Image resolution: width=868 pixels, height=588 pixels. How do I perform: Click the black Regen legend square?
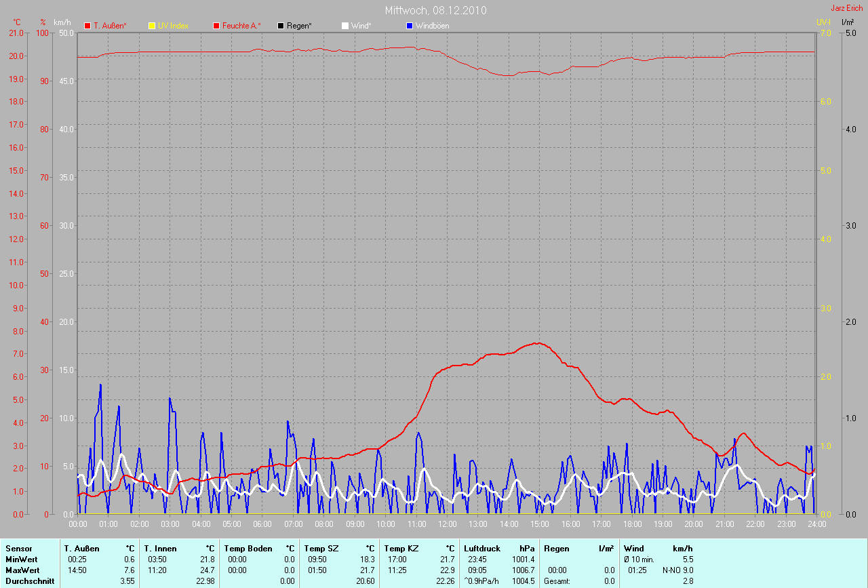tap(281, 26)
